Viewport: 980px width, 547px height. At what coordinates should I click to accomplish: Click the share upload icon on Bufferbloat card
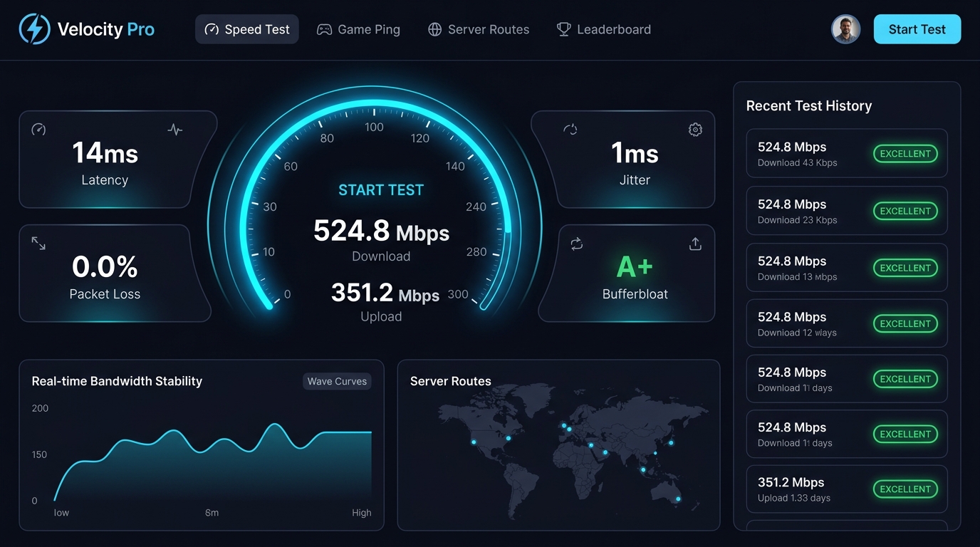[695, 244]
